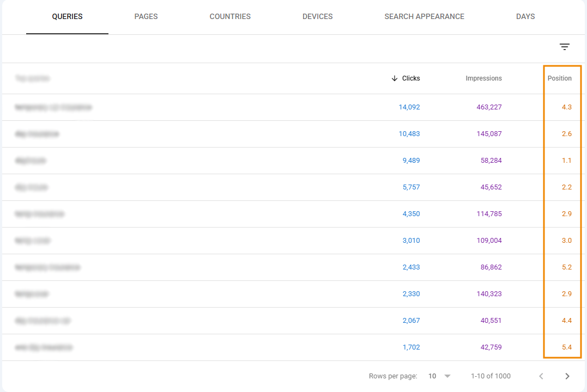
Task: Switch to the Countries tab
Action: tap(230, 16)
